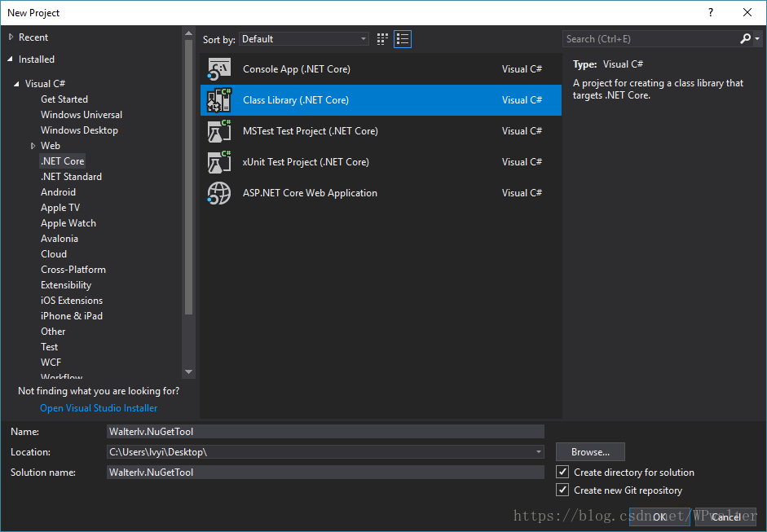Select Windows Desktop category
Image resolution: width=767 pixels, height=532 pixels.
(x=80, y=130)
